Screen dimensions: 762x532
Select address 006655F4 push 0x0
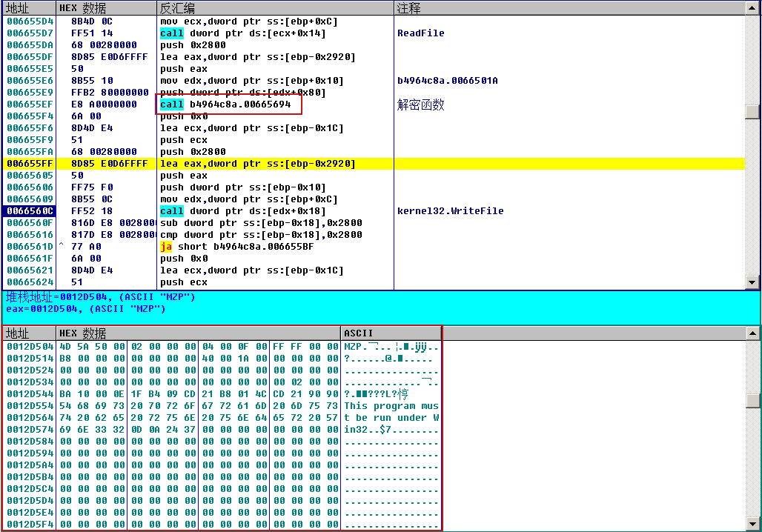pyautogui.click(x=374, y=116)
